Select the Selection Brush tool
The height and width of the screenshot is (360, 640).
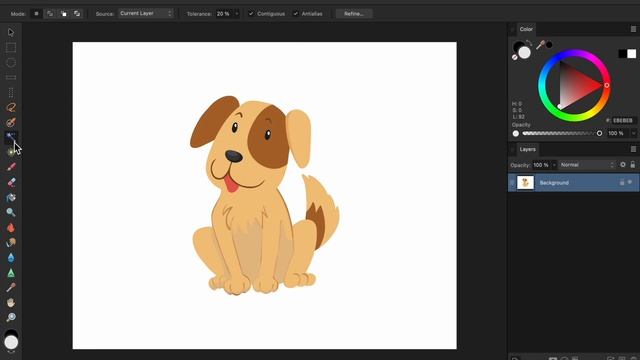[x=11, y=122]
